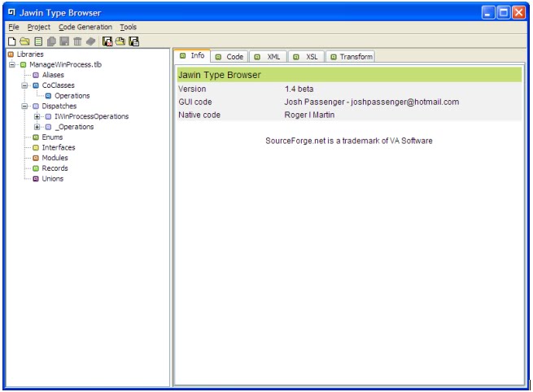Click the purple Aliases node icon
The width and height of the screenshot is (533, 392).
point(36,75)
